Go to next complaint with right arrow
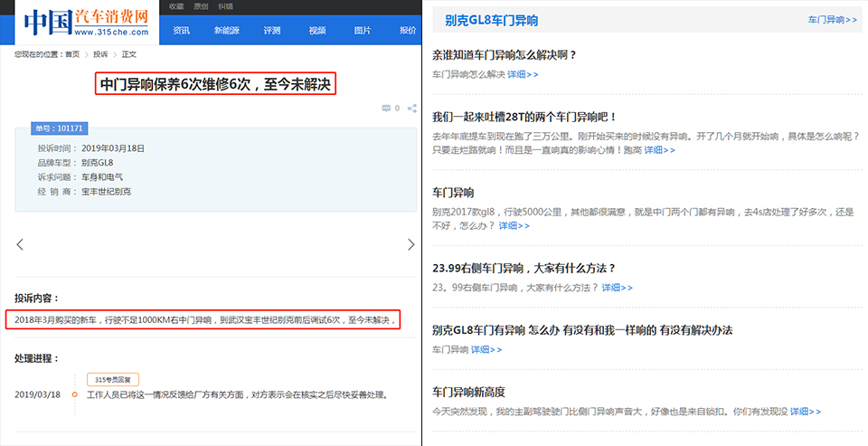This screenshot has width=868, height=446. pos(410,244)
